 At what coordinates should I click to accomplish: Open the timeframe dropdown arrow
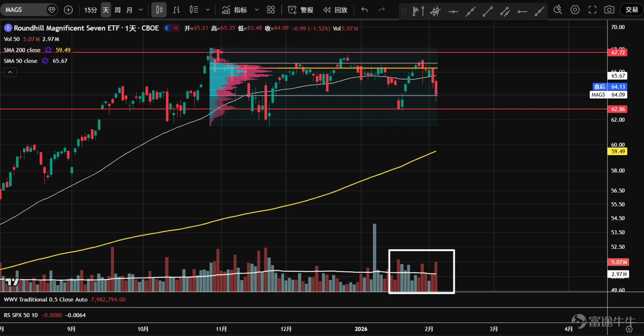[x=140, y=10]
